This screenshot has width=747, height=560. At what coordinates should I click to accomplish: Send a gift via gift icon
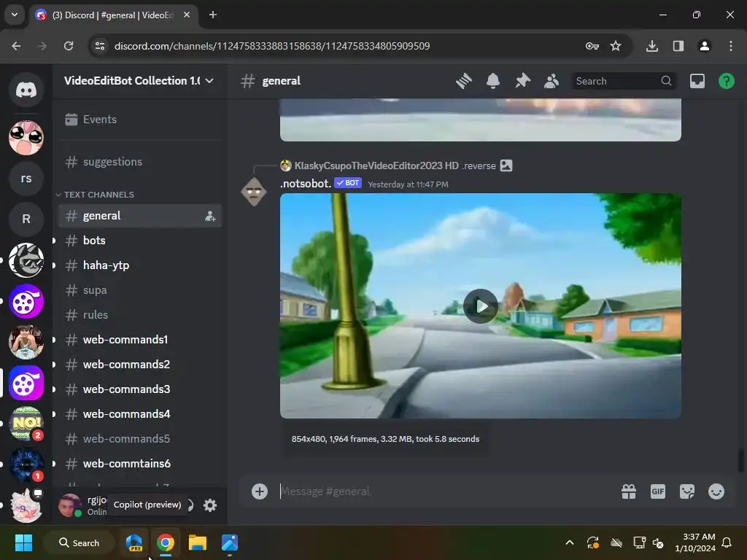click(x=629, y=491)
